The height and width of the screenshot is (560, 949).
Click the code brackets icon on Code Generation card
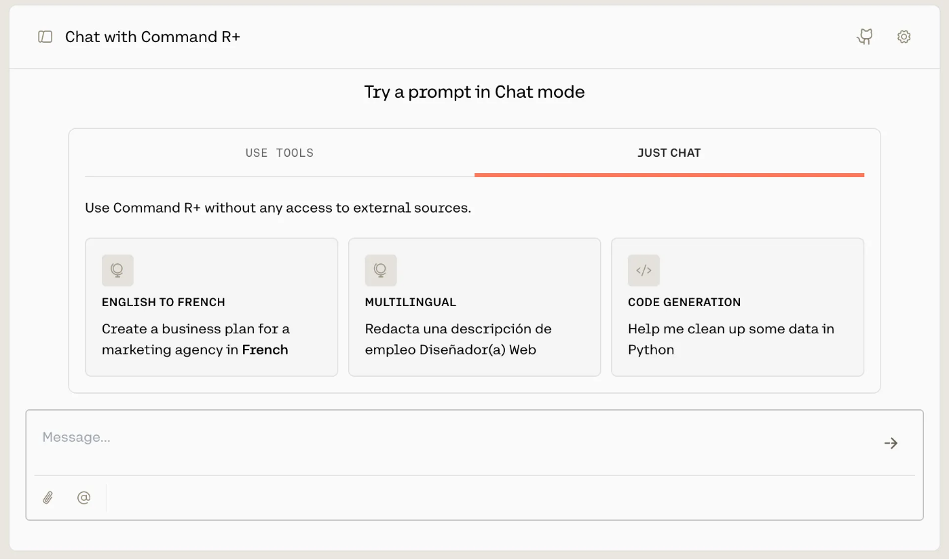coord(644,270)
